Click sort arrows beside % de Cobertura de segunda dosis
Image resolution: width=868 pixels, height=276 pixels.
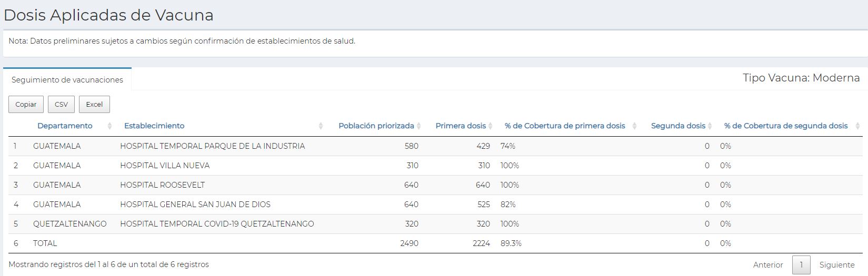857,126
